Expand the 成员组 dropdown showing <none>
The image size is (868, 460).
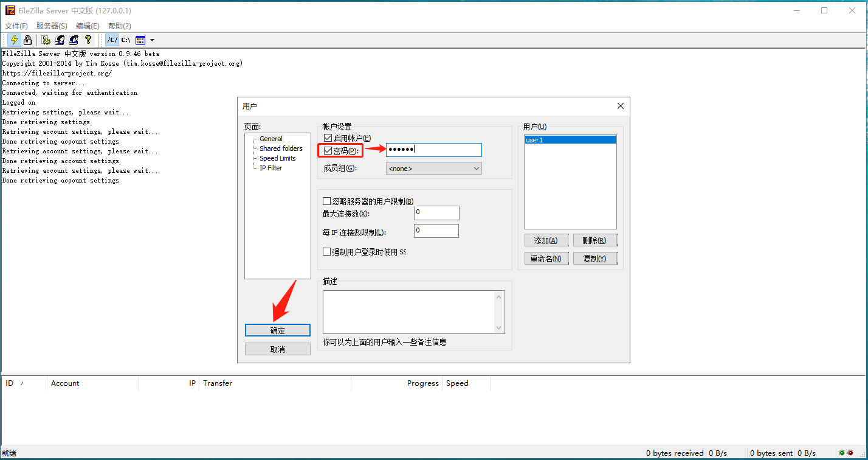(434, 169)
